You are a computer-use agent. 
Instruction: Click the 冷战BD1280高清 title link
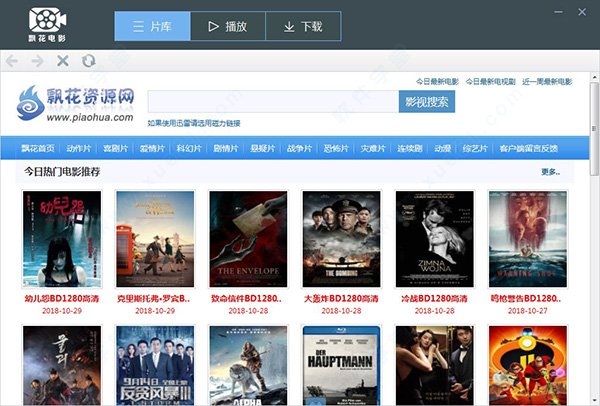434,298
